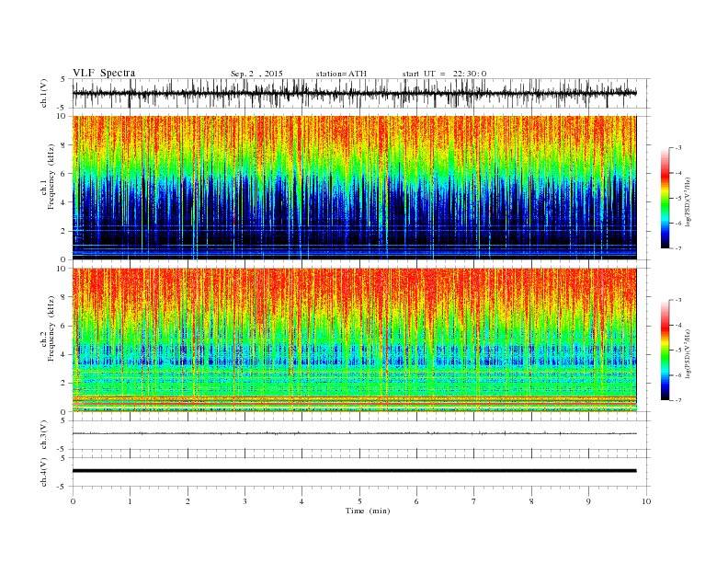Click the "-6" label on ch.2 color bar
The width and height of the screenshot is (728, 563).
tap(678, 375)
